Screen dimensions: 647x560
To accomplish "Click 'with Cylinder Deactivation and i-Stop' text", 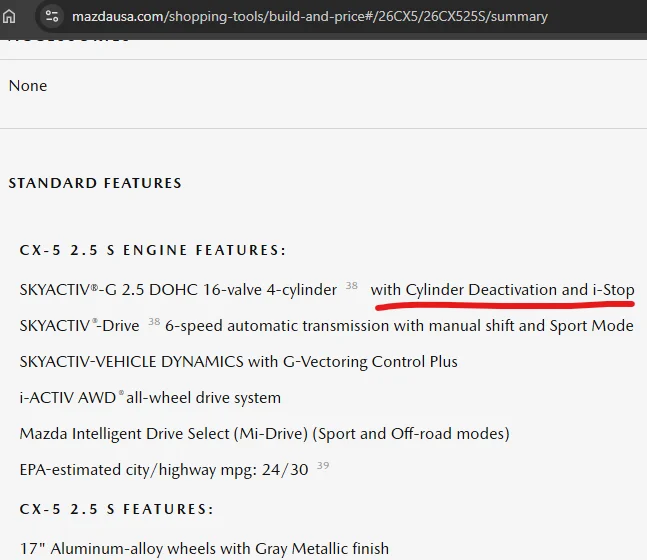I will pos(502,290).
